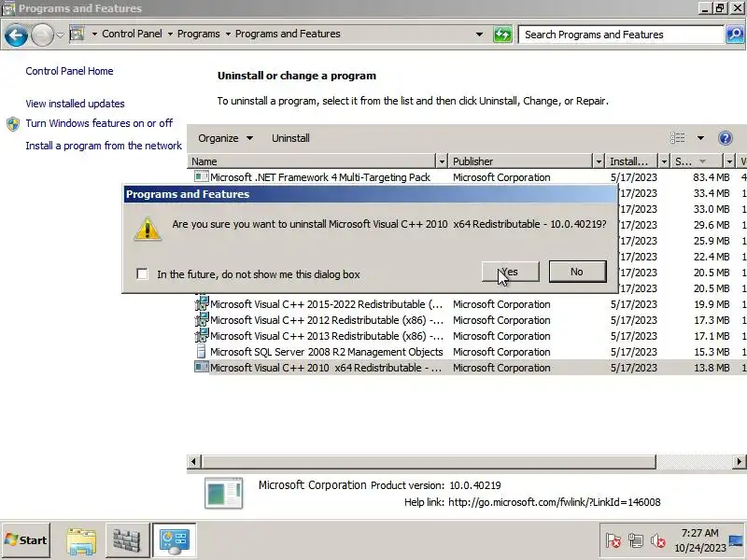
Task: Click Uninstall in the toolbar
Action: pos(290,138)
